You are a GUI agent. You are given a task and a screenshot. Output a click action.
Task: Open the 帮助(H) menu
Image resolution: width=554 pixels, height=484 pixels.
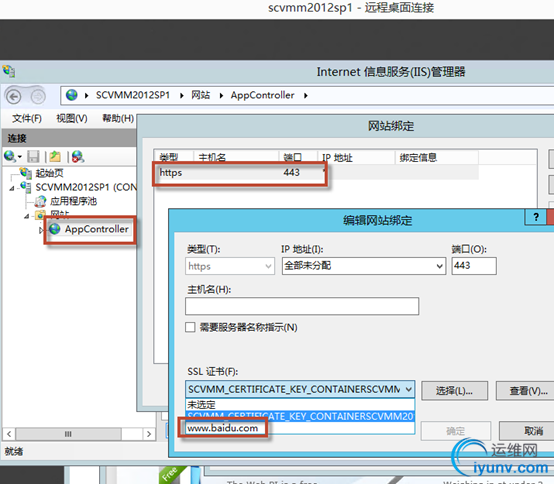[118, 118]
